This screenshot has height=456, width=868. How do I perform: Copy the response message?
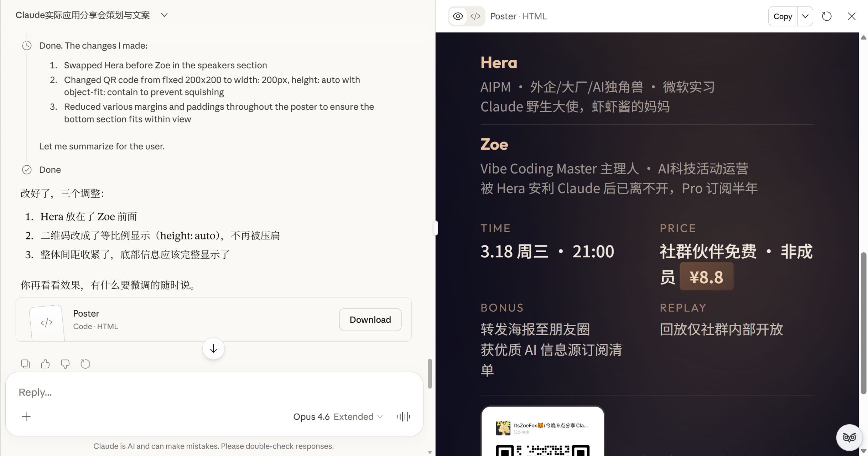tap(26, 364)
